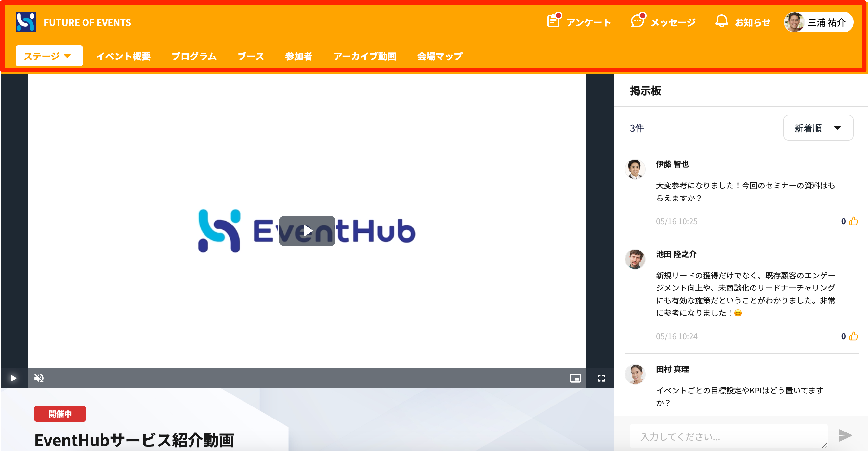Play the video with center play button
This screenshot has width=868, height=451.
307,231
